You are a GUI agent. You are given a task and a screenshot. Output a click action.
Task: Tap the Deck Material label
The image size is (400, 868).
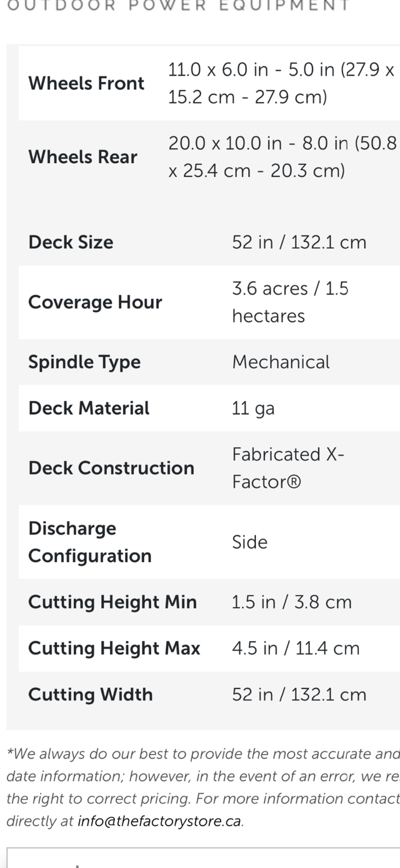89,408
